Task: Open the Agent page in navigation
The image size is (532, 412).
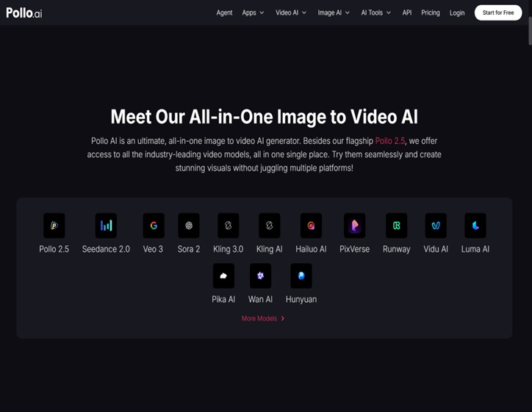Action: click(224, 13)
